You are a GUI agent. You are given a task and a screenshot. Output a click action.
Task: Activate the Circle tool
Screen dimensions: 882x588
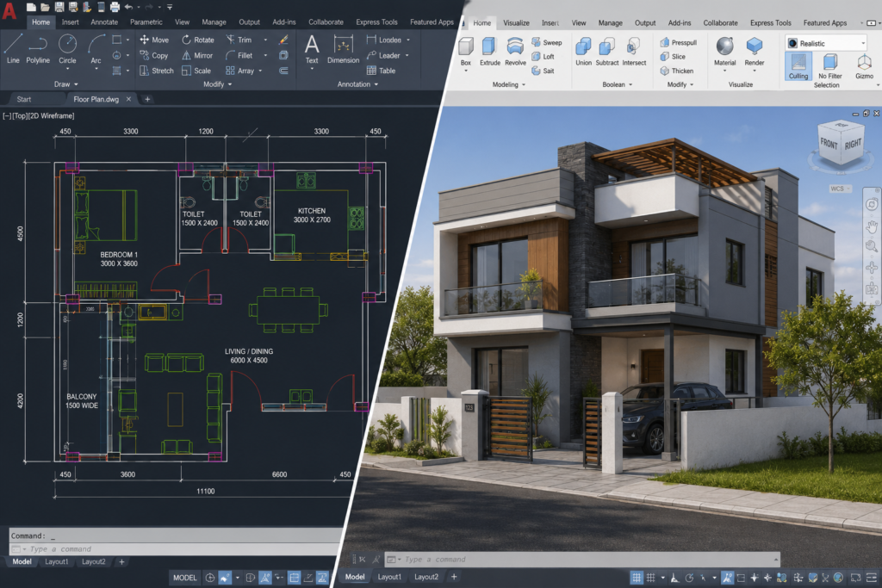tap(67, 49)
